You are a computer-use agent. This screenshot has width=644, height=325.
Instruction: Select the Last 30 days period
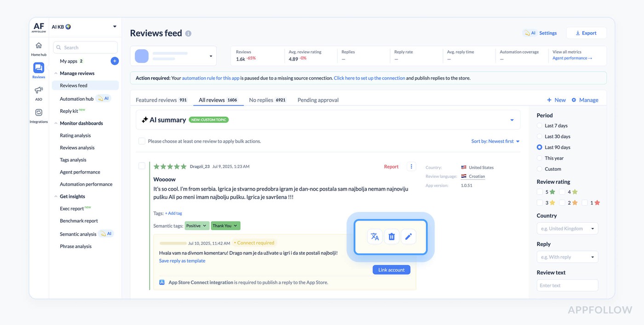coord(540,136)
